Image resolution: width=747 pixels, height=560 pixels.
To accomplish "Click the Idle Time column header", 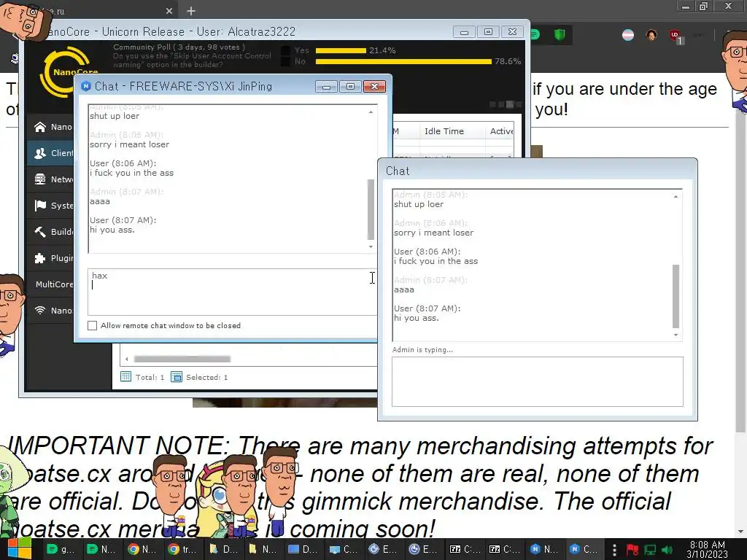I will (x=444, y=131).
